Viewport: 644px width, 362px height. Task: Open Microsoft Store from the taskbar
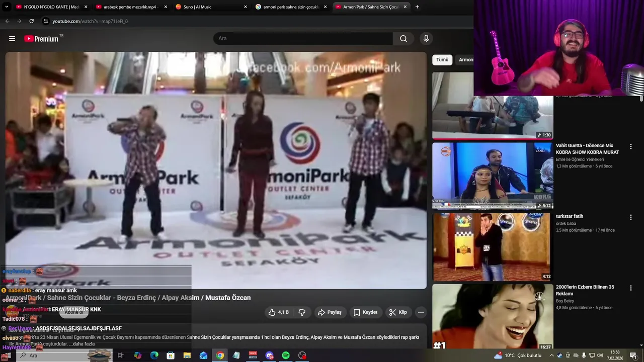pos(171,355)
